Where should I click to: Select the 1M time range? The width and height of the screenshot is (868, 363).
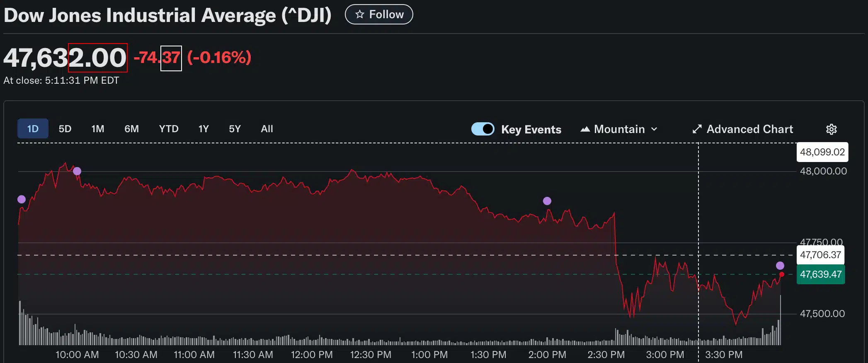(98, 129)
